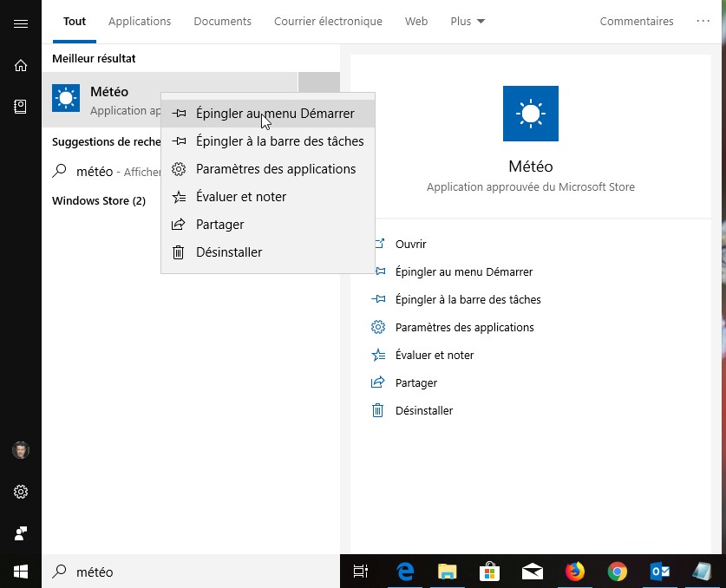Open the three-dots more options menu
The width and height of the screenshot is (726, 588).
click(x=703, y=22)
